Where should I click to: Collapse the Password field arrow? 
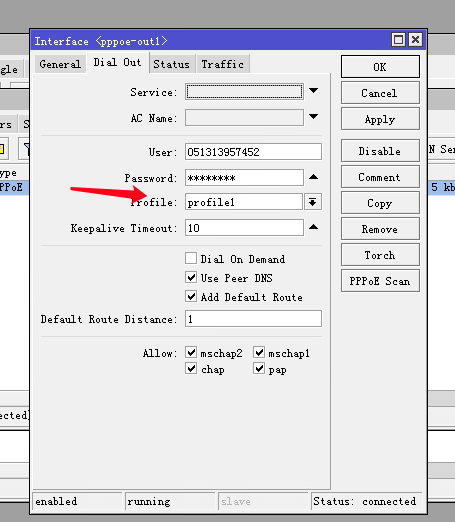click(x=313, y=177)
